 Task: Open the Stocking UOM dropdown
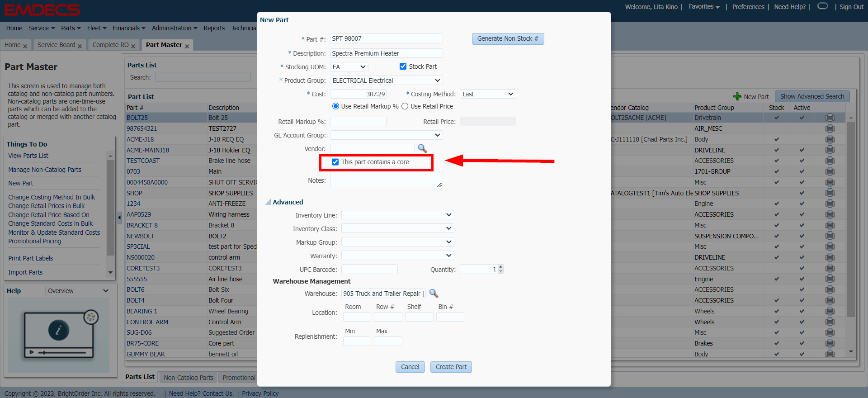click(x=349, y=67)
